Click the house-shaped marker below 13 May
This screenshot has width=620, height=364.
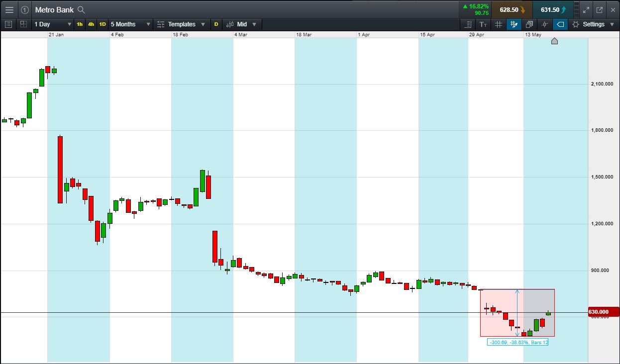[554, 41]
